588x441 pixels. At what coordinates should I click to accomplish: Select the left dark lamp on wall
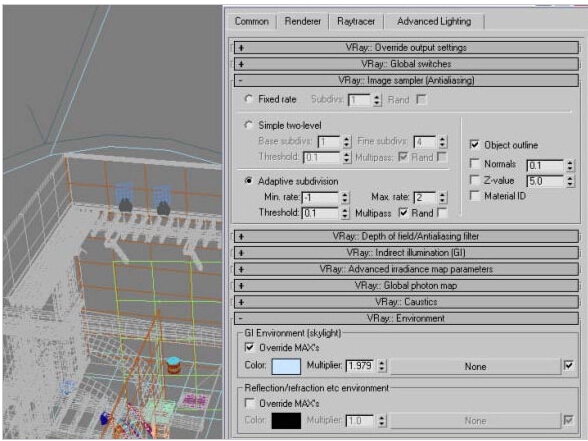coord(125,205)
